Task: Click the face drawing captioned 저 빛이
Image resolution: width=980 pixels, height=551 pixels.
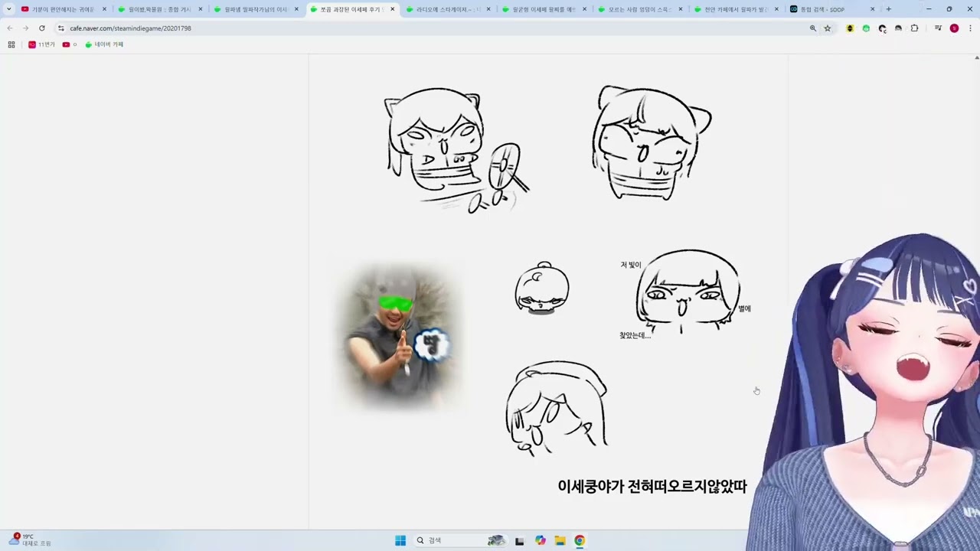Action: [688, 292]
